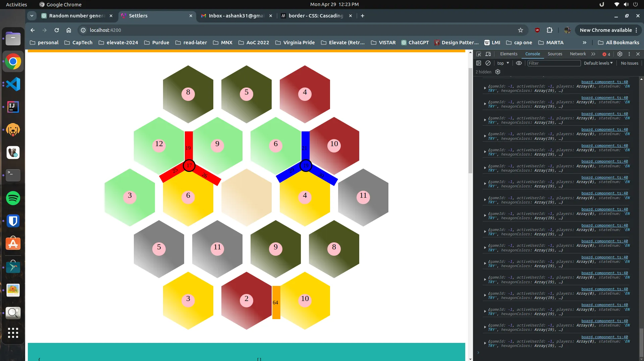Click the home icon in Chrome toolbar

pos(69,30)
